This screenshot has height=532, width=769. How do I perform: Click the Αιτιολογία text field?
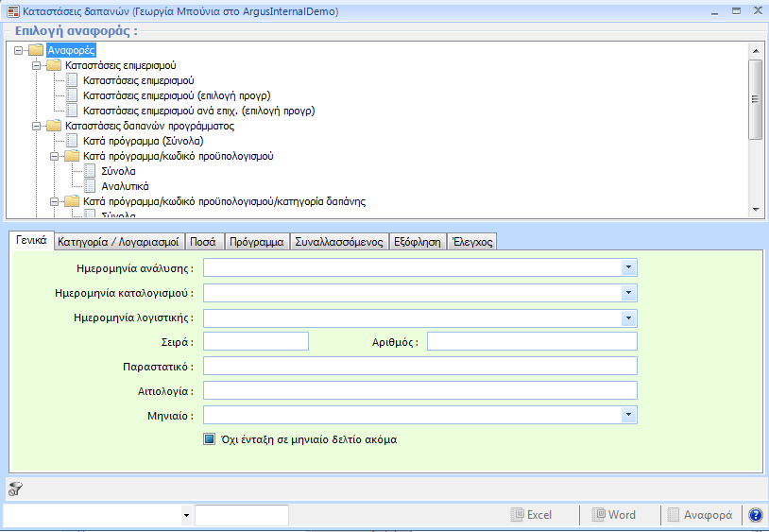[x=419, y=390]
